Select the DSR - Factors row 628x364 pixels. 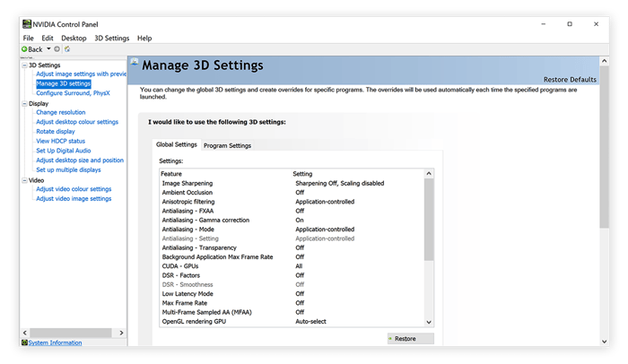[x=292, y=275]
